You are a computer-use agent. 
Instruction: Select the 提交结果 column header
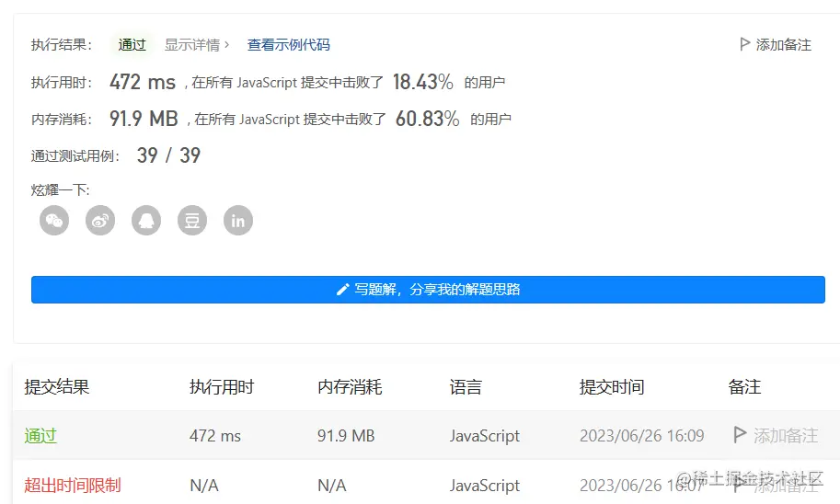point(57,386)
